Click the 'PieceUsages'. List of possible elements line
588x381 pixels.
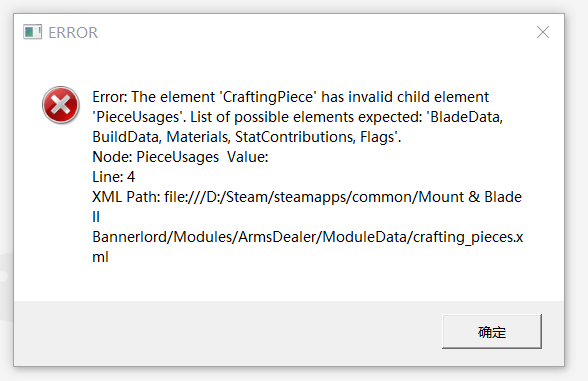297,117
